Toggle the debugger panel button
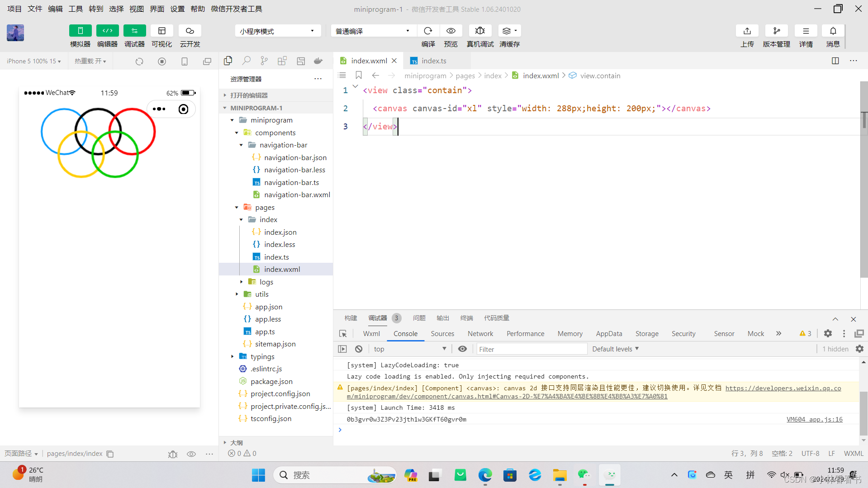This screenshot has height=488, width=868. pos(134,31)
